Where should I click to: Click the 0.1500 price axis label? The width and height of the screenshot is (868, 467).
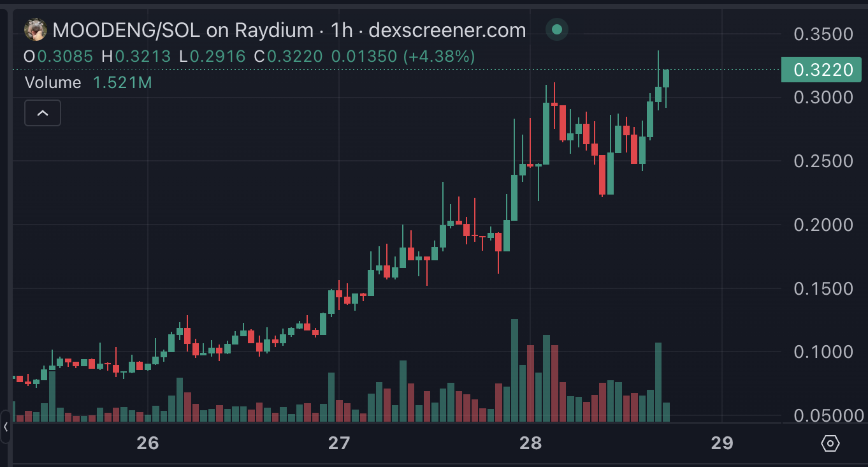click(x=823, y=289)
